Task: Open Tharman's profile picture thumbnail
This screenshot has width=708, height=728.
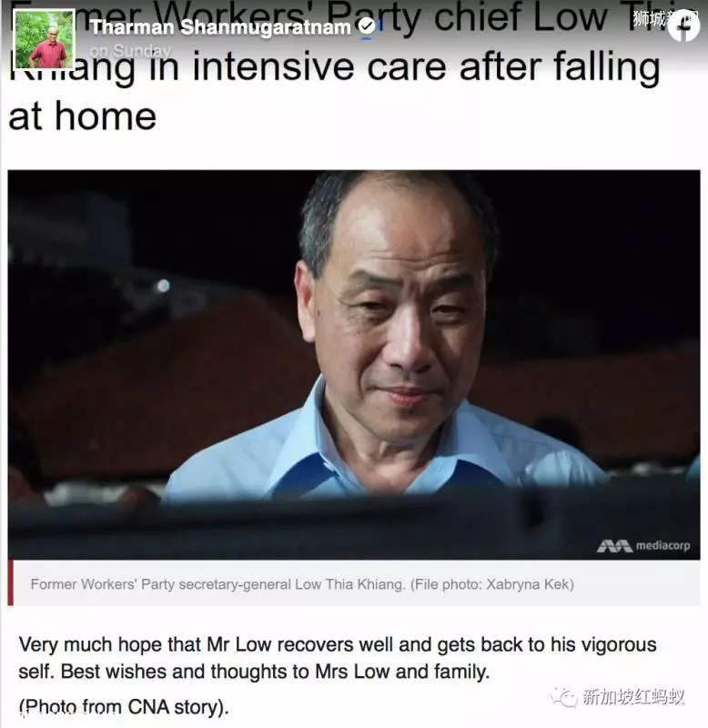Action: [45, 39]
